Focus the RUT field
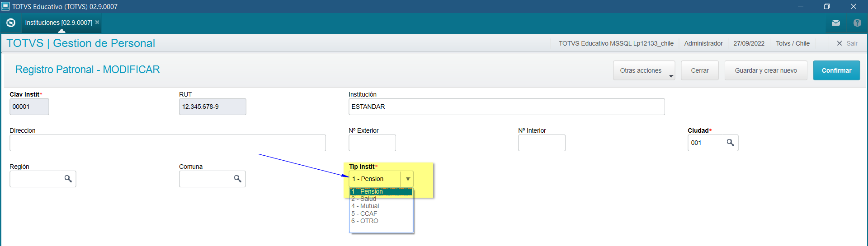Screen dimensions: 868x246 click(x=212, y=107)
